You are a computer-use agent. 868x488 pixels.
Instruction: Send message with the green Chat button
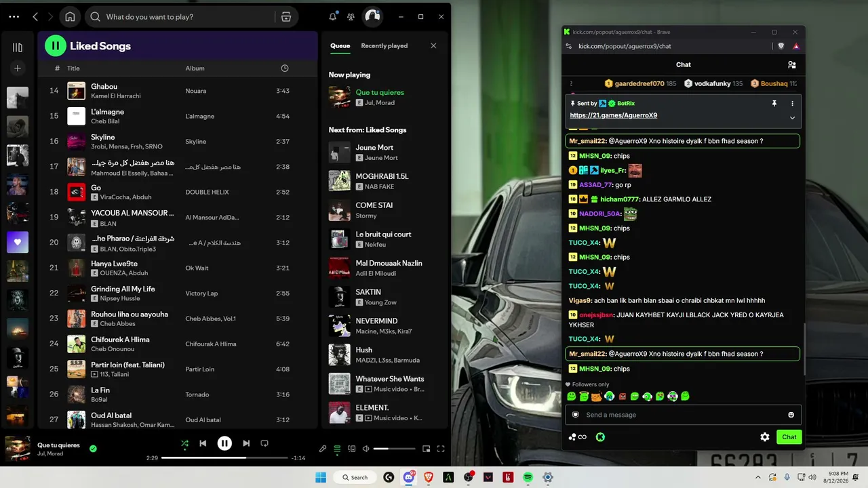click(x=789, y=437)
